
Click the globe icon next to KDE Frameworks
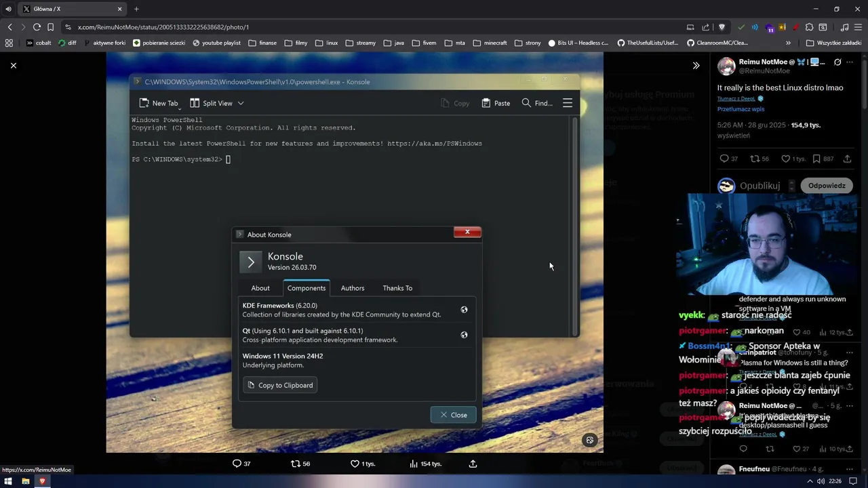(464, 310)
